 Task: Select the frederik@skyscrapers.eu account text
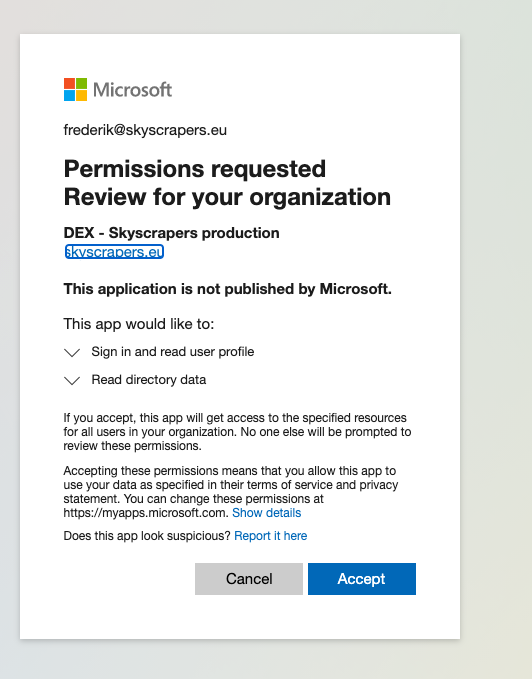tap(145, 130)
